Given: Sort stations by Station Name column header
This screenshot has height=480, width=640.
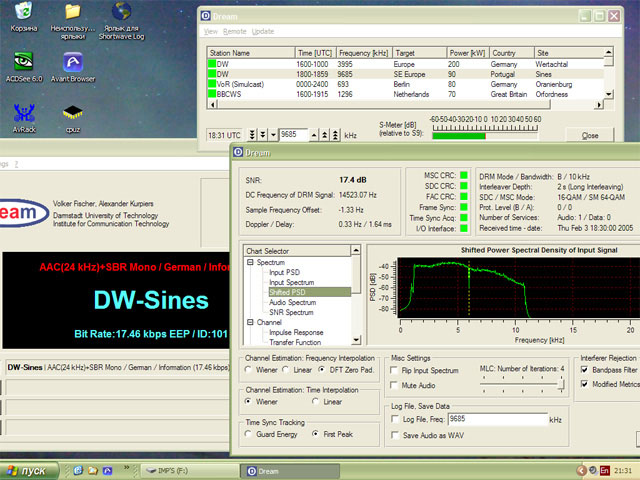Looking at the screenshot, I should [251, 53].
